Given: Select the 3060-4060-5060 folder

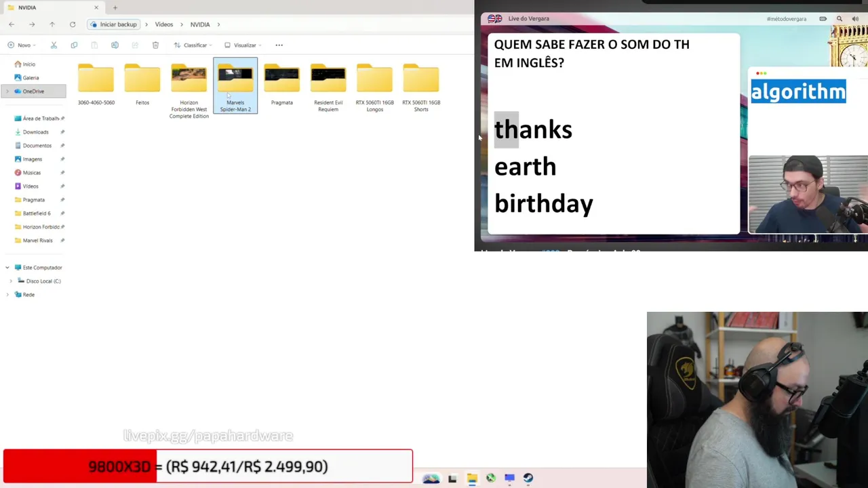Looking at the screenshot, I should pyautogui.click(x=96, y=85).
